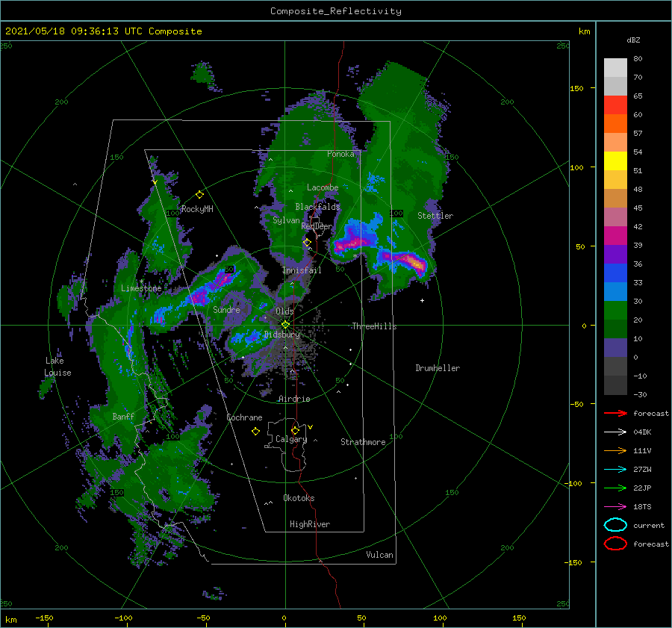This screenshot has width=672, height=628.
Task: Click the Banff label
Action: (123, 416)
